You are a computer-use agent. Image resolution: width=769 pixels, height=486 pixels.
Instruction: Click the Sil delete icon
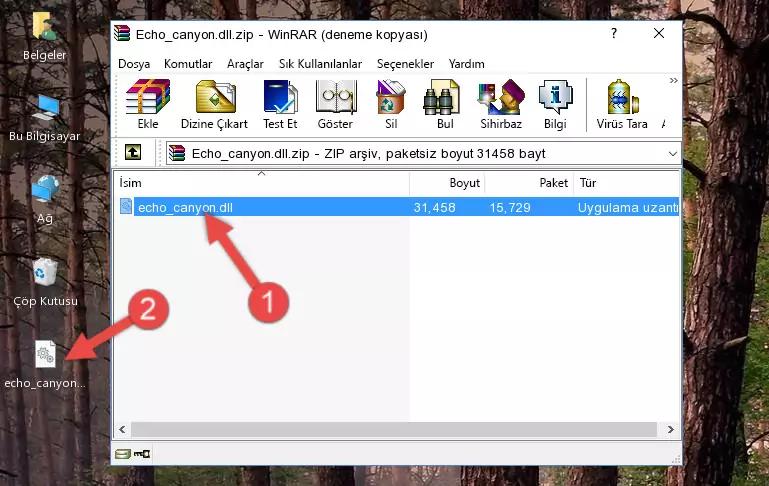click(391, 104)
